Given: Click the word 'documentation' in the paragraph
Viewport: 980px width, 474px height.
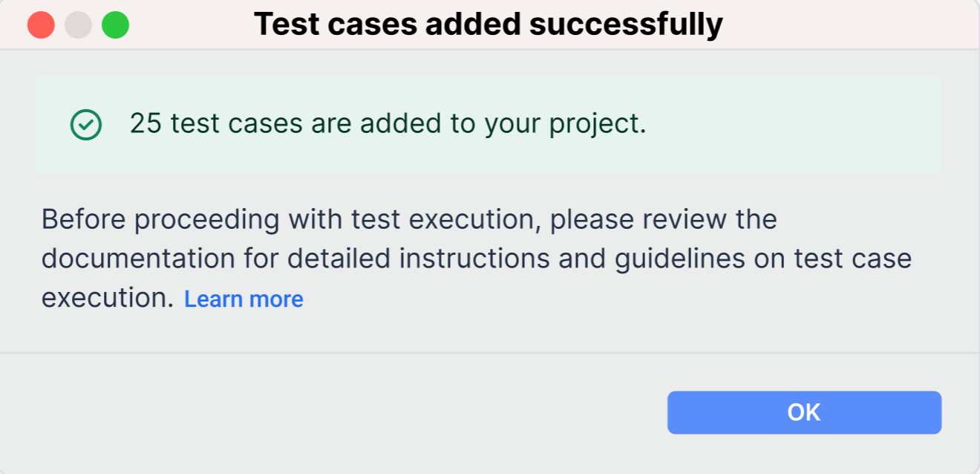Looking at the screenshot, I should point(138,259).
